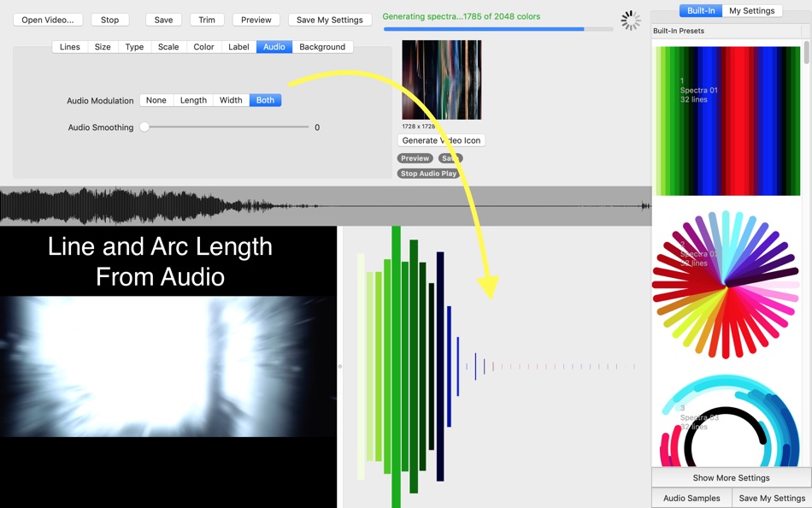812x508 pixels.
Task: Open the Background tab
Action: click(322, 47)
